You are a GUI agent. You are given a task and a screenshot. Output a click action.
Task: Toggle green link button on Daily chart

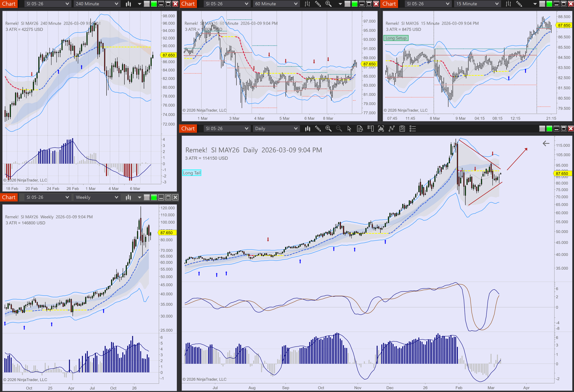click(x=549, y=129)
